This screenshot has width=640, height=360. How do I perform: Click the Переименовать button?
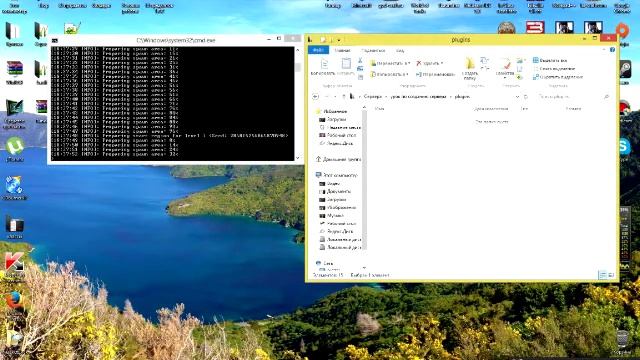pyautogui.click(x=435, y=74)
